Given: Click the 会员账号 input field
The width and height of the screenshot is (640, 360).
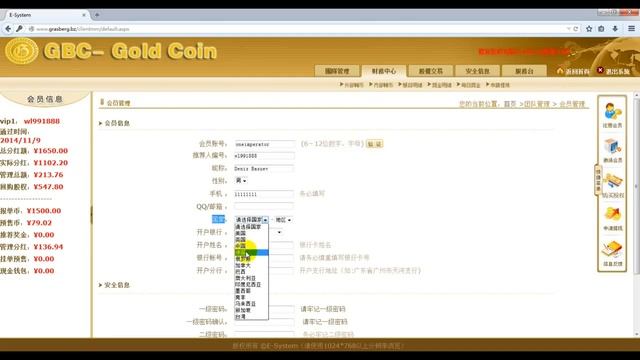Looking at the screenshot, I should (264, 144).
